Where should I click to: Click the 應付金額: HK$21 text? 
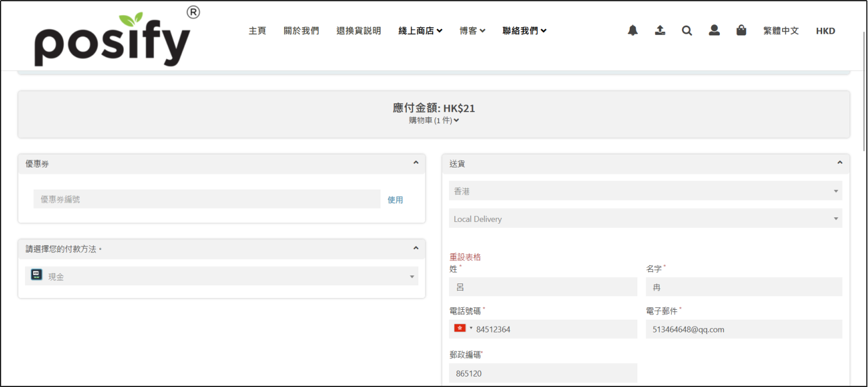(x=434, y=108)
